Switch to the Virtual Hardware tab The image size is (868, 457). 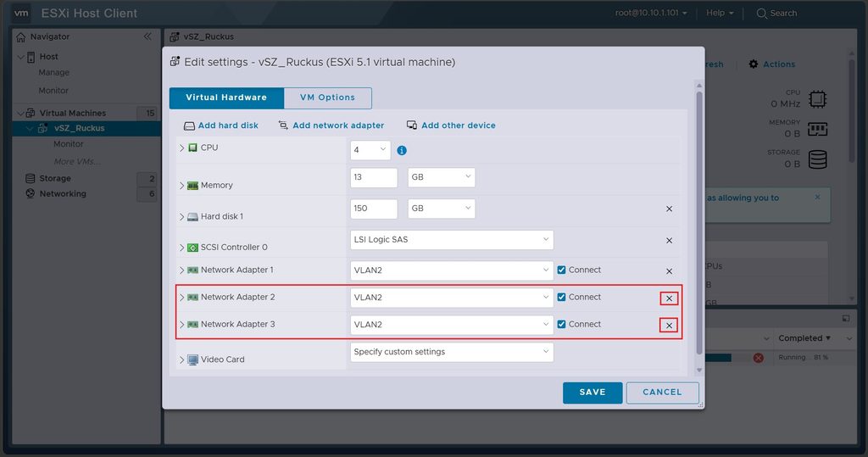226,98
